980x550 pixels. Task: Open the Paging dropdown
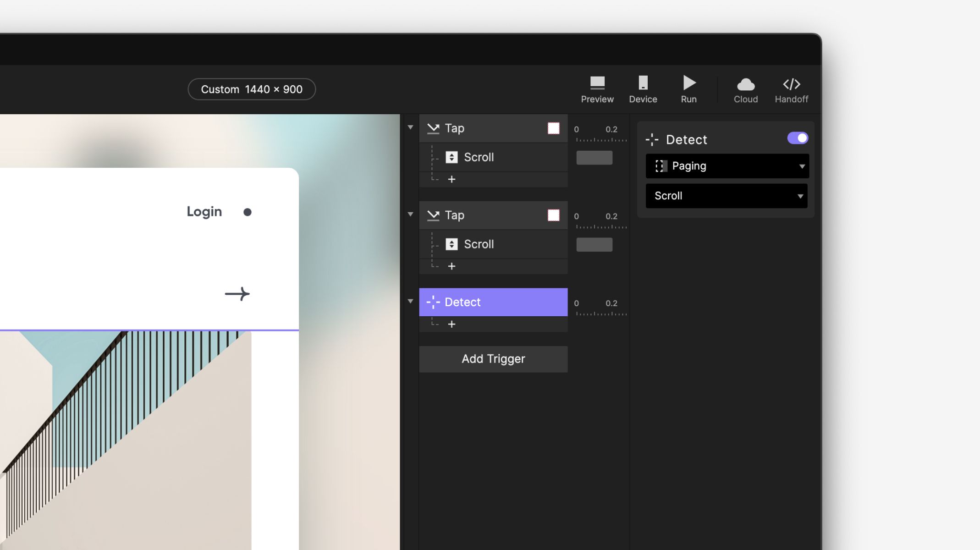[x=727, y=166]
